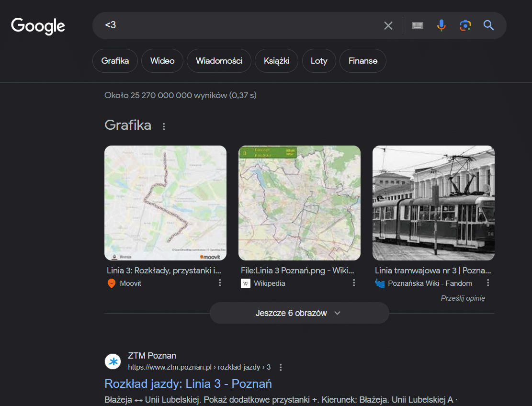The height and width of the screenshot is (406, 532).
Task: Open the Wikipedia result three-dot menu
Action: [x=354, y=283]
